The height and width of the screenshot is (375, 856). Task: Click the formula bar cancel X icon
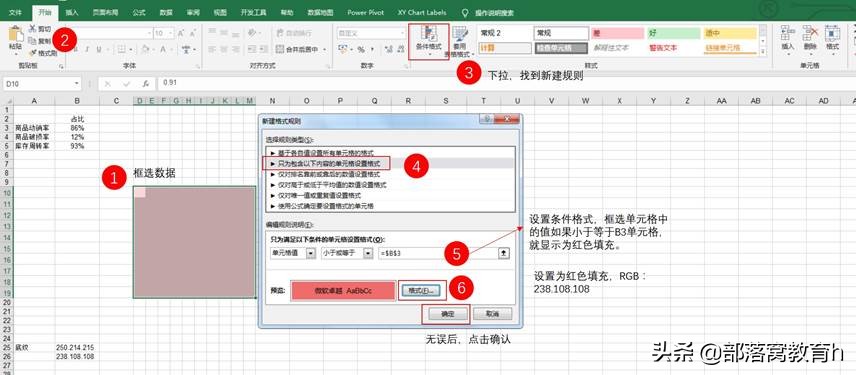pyautogui.click(x=108, y=84)
